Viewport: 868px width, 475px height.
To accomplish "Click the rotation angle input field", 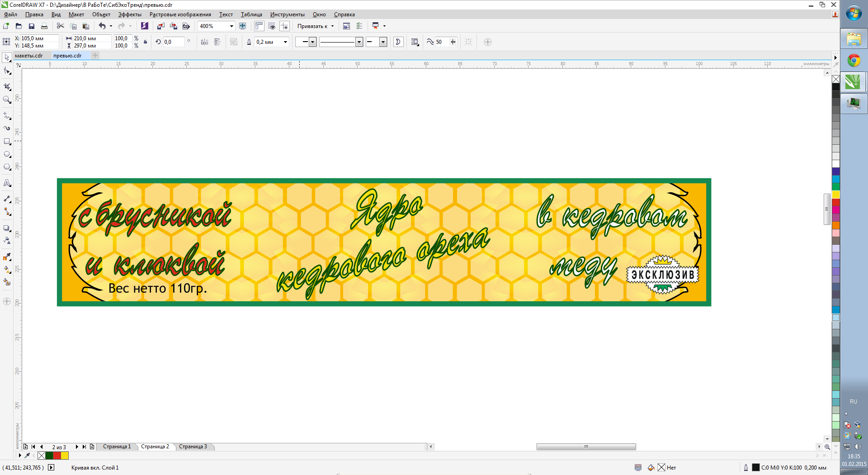I will tap(173, 42).
